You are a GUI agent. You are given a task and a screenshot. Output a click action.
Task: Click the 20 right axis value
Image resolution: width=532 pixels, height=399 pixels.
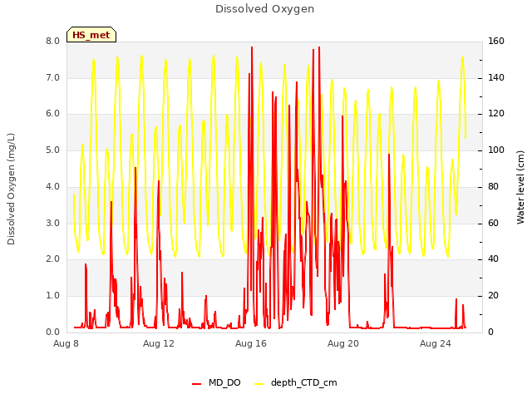[493, 296]
